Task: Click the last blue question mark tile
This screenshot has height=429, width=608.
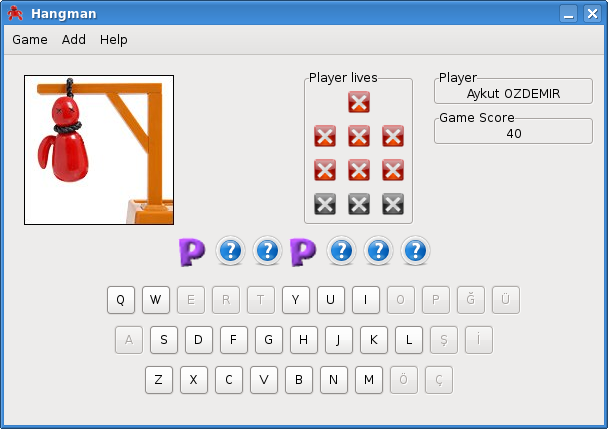Action: [x=415, y=251]
